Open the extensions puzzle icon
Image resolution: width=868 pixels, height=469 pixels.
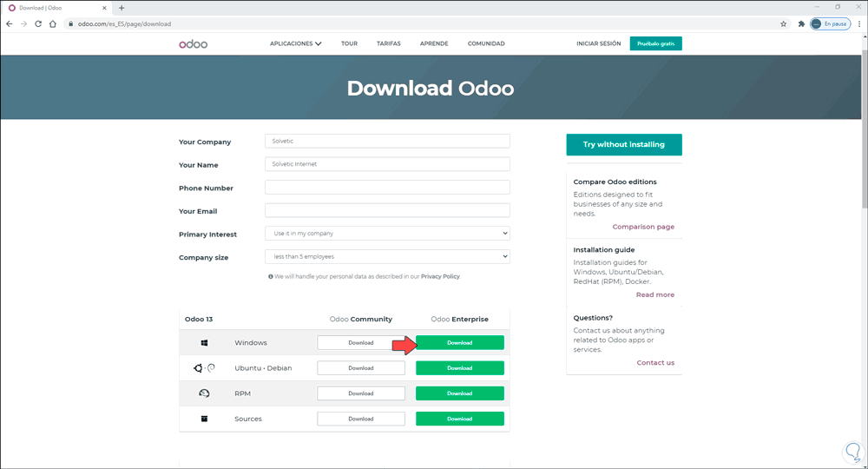click(x=801, y=23)
